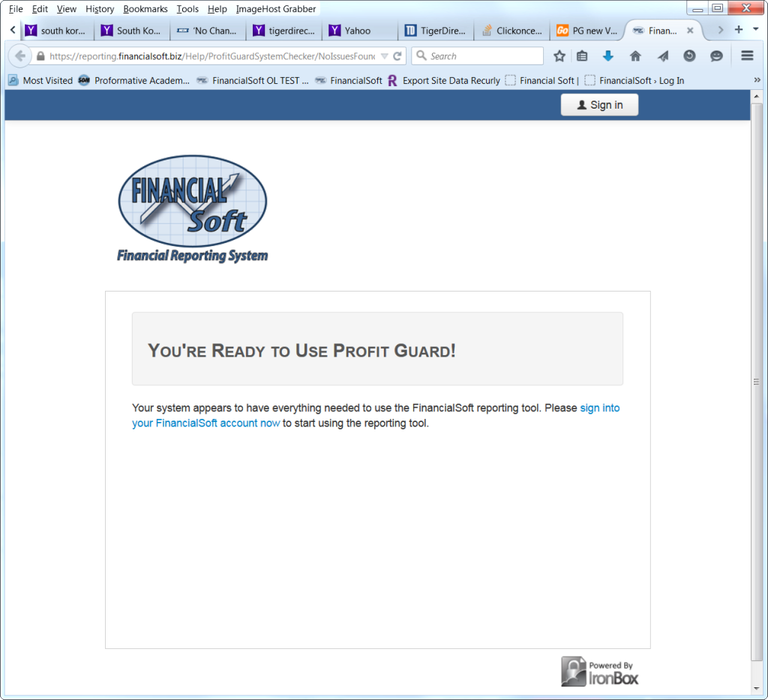Click the page vertical scrollbar thumb
The width and height of the screenshot is (768, 700).
757,381
